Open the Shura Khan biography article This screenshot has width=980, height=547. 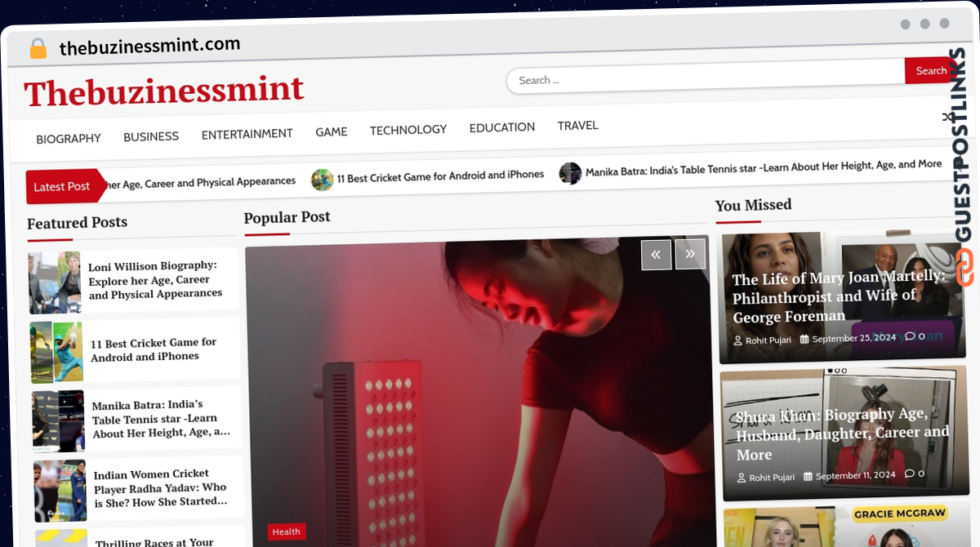tap(842, 434)
